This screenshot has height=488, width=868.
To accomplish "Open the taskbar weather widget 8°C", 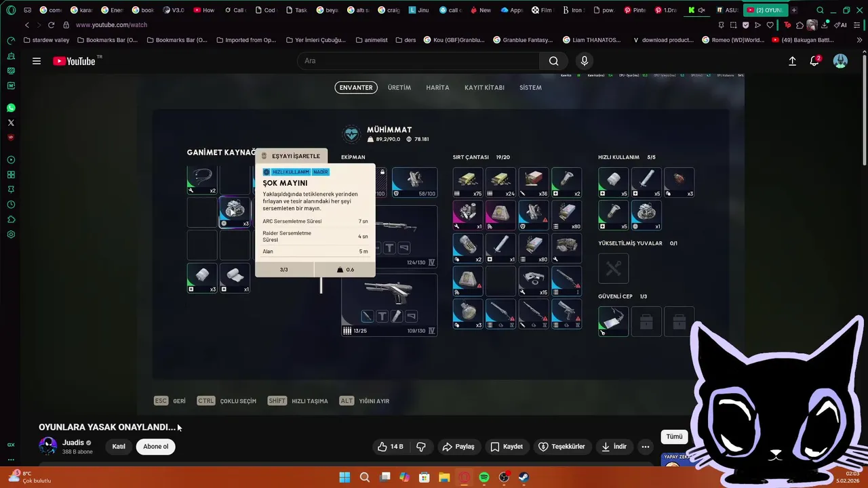I will coord(30,477).
